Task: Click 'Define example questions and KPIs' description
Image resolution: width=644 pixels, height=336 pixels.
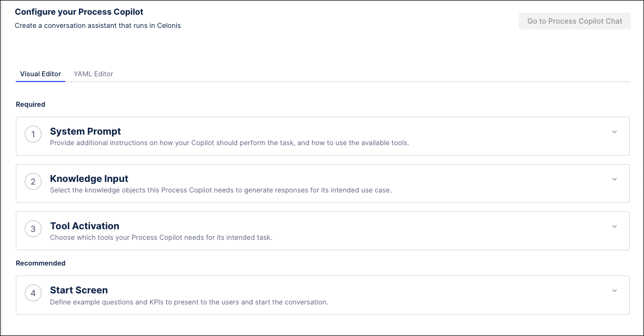Action: click(189, 302)
